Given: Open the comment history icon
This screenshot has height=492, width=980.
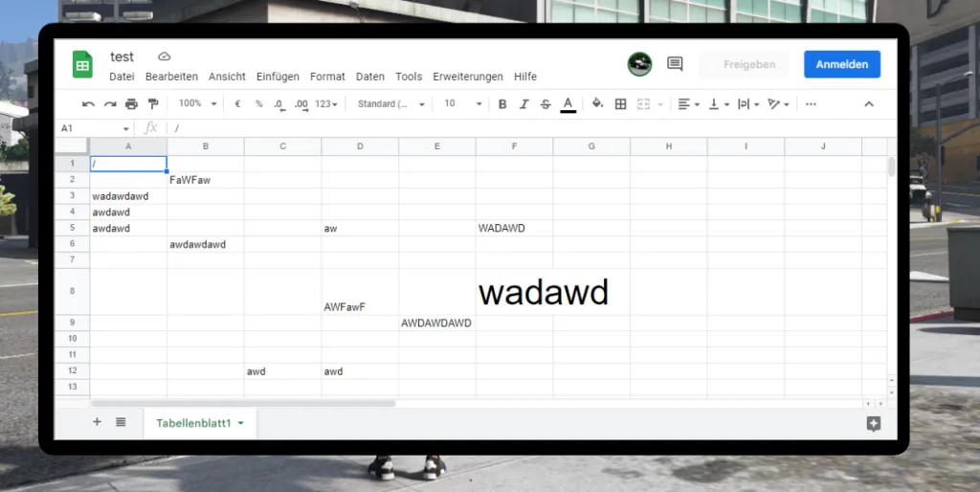Looking at the screenshot, I should point(675,64).
